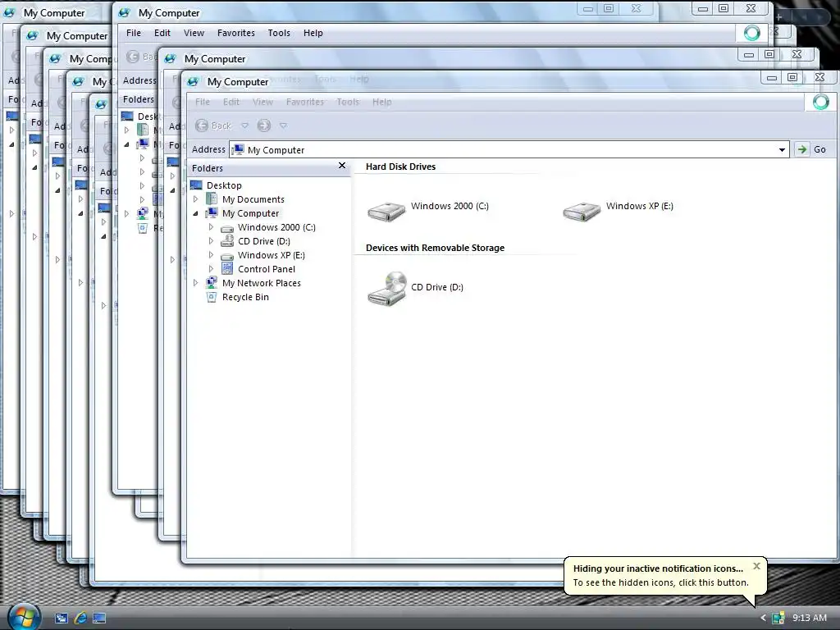Select My Documents in the Folders tree
The image size is (840, 630).
253,199
